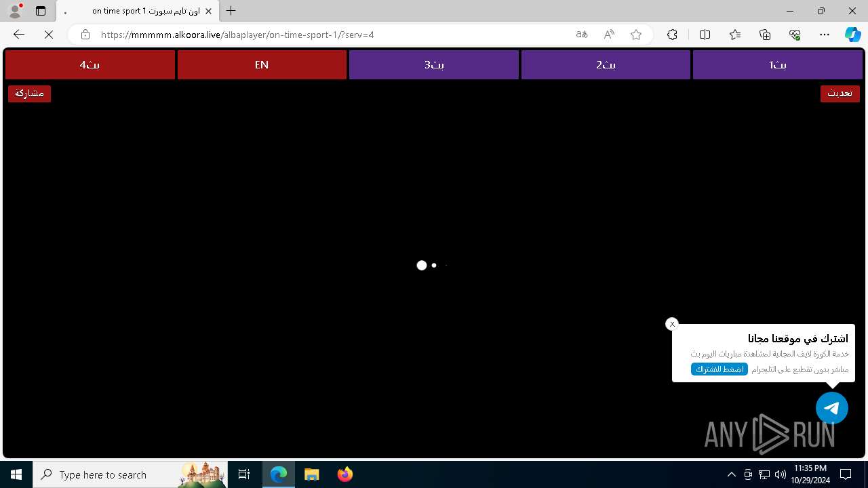Go back to the previous page
The image size is (868, 488).
tap(19, 35)
